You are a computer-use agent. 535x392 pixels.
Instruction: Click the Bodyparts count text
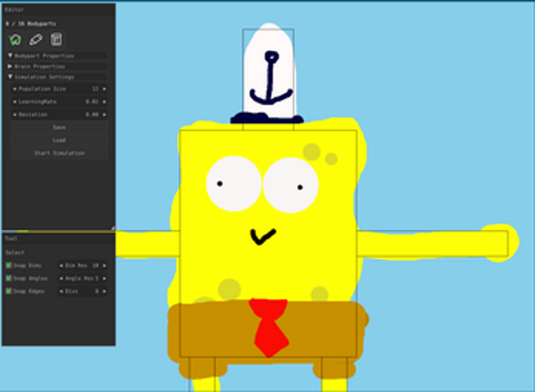[31, 24]
